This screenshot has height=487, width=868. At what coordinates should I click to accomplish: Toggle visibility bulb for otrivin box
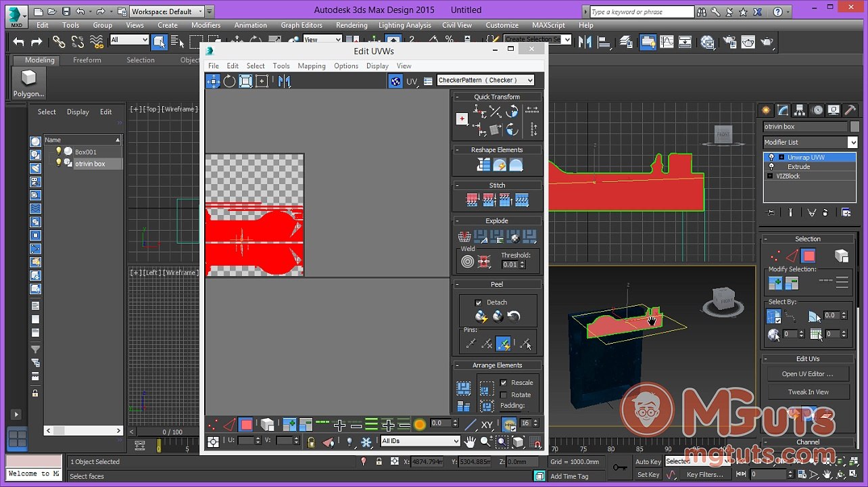(59, 163)
